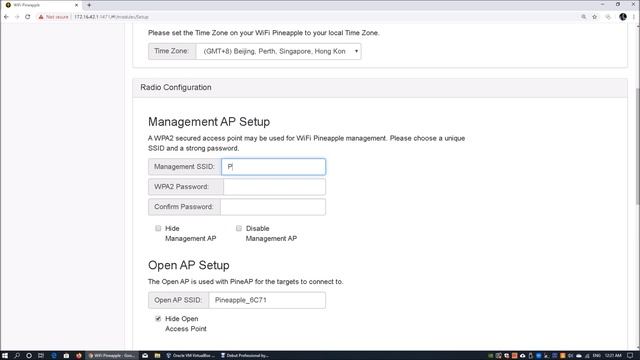Click the Management AP Setup heading

click(209, 122)
